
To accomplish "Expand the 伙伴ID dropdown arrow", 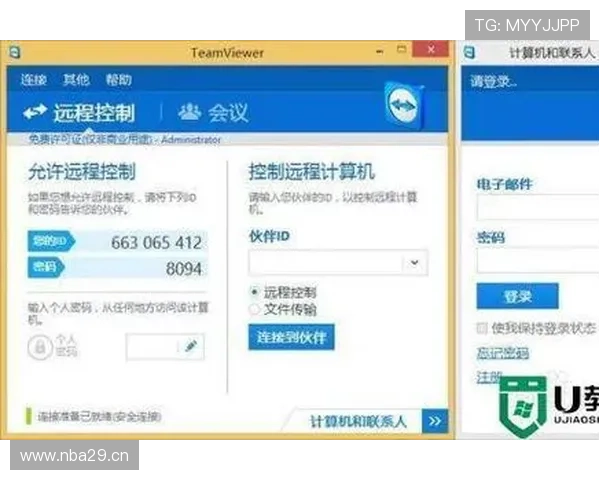I will coord(414,263).
